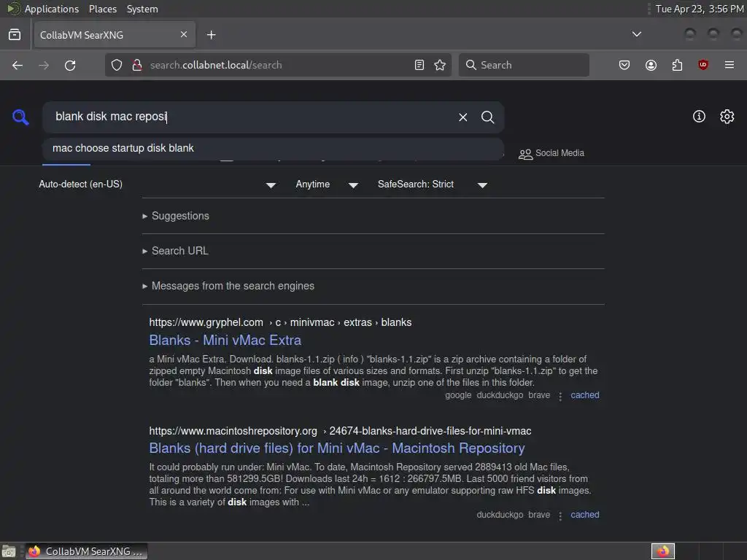747x560 pixels.
Task: Open options dots for gryphel.com result
Action: [560, 396]
